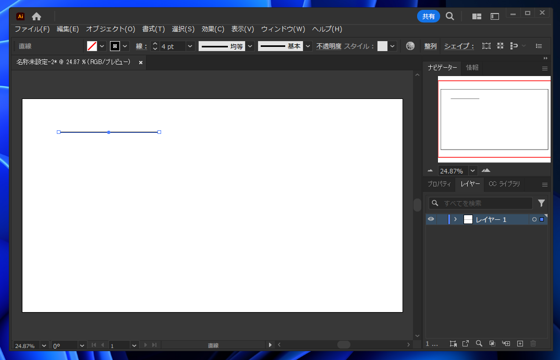
Task: Close the 名称未設定-2 document tab
Action: (141, 62)
